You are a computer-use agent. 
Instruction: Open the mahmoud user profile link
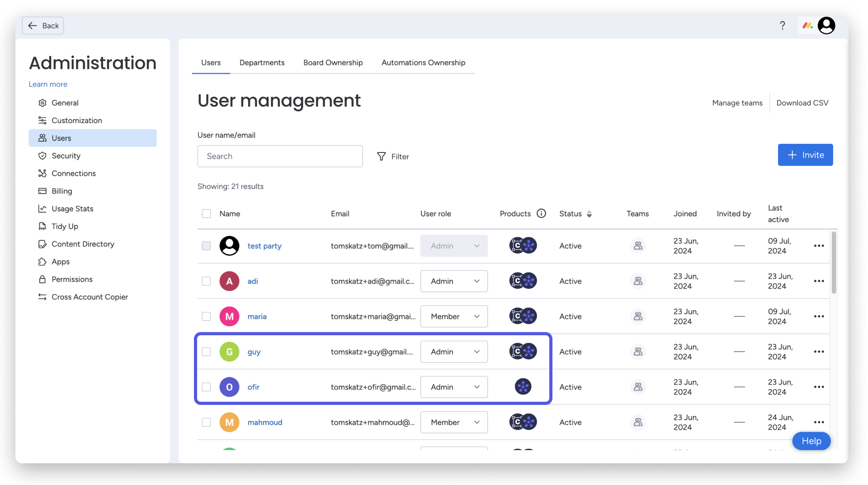click(265, 422)
